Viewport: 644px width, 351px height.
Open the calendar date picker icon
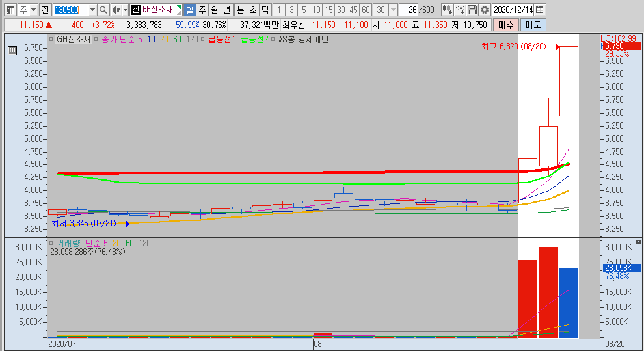coord(540,10)
